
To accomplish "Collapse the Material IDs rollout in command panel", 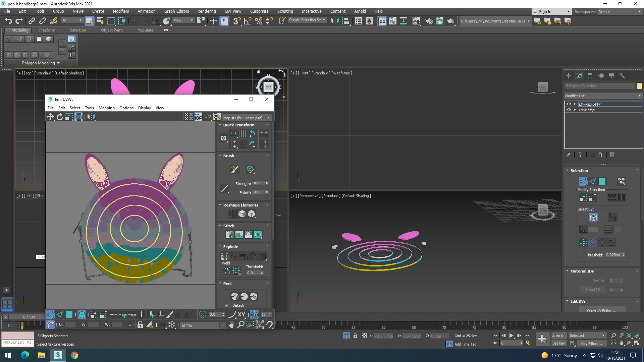I will 568,271.
